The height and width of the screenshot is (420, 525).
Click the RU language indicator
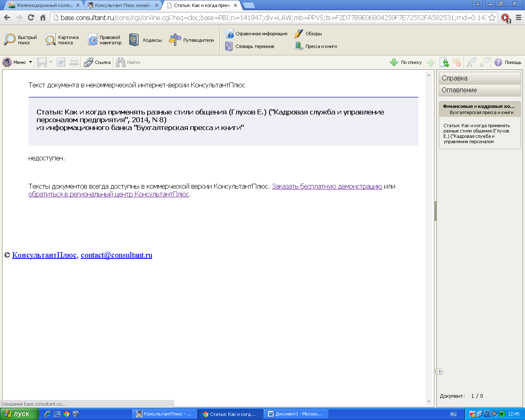point(453,414)
